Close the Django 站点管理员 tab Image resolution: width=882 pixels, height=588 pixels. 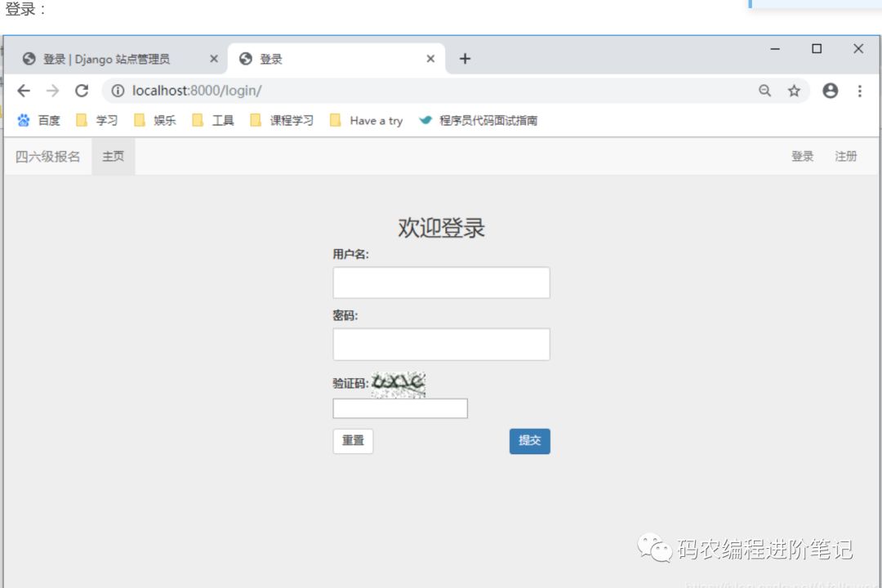(214, 59)
